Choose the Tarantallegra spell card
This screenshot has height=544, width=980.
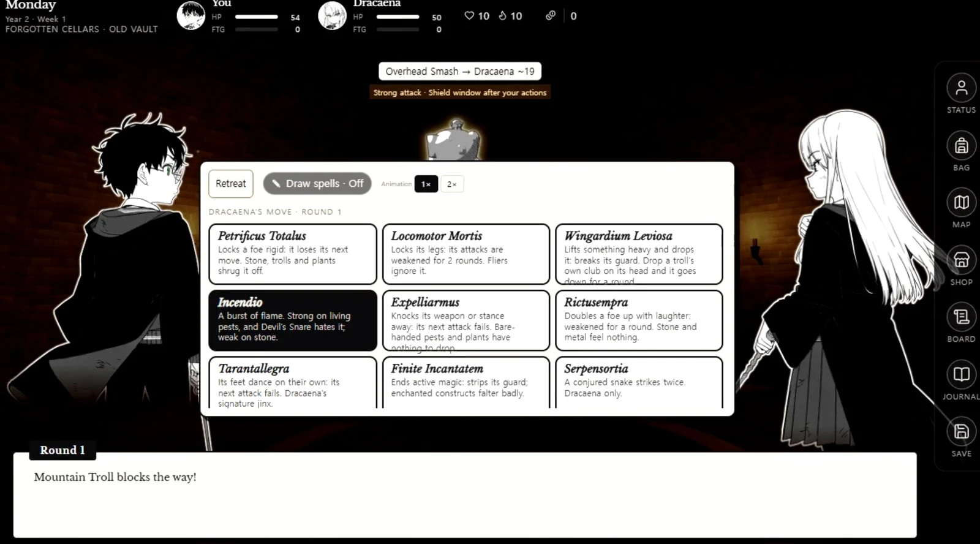point(293,383)
